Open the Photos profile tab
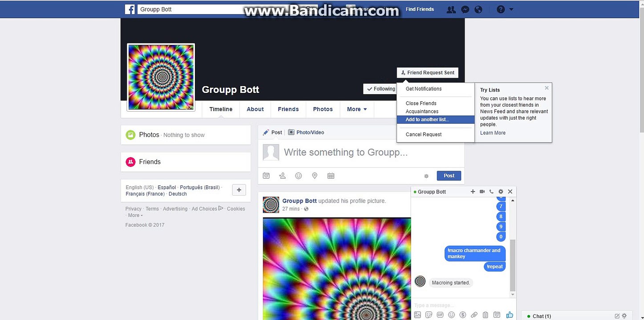This screenshot has width=644, height=320. pos(323,109)
